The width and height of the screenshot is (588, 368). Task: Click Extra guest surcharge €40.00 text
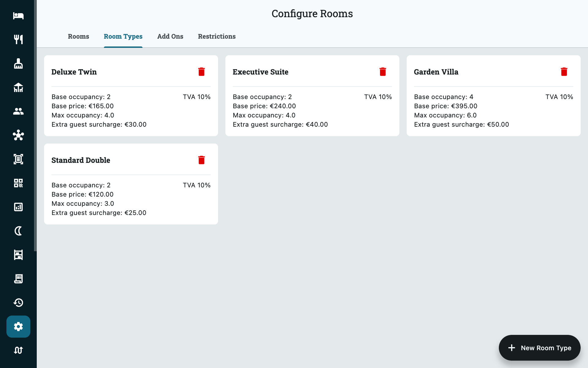[x=280, y=125]
